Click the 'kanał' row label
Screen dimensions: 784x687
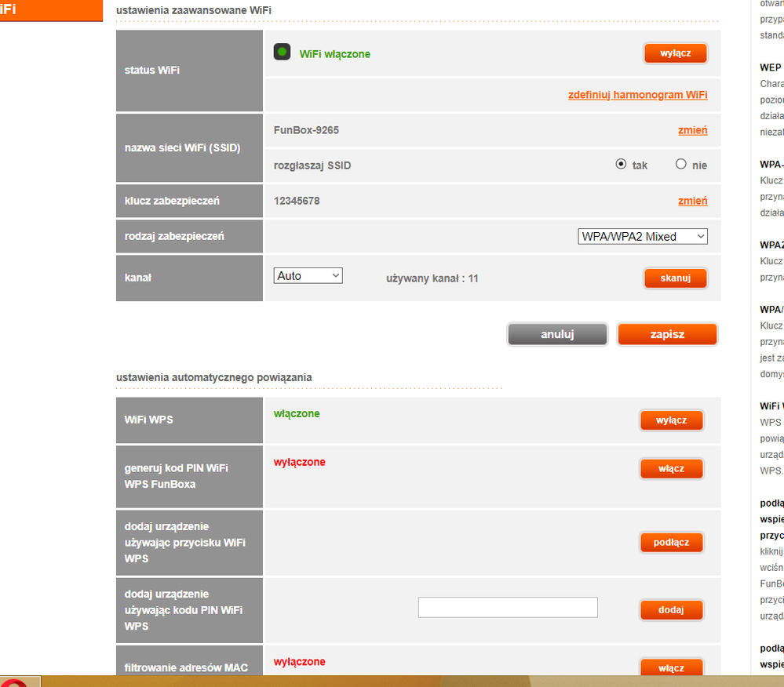point(138,278)
